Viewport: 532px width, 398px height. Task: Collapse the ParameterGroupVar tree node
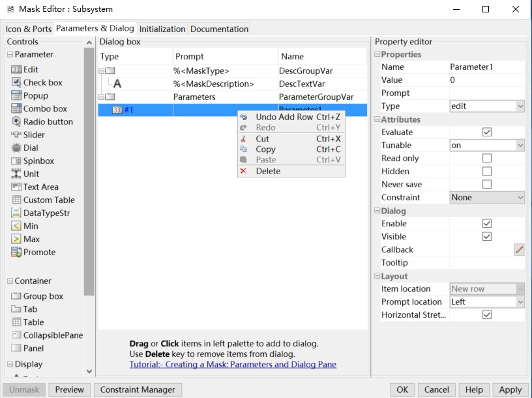click(x=101, y=97)
